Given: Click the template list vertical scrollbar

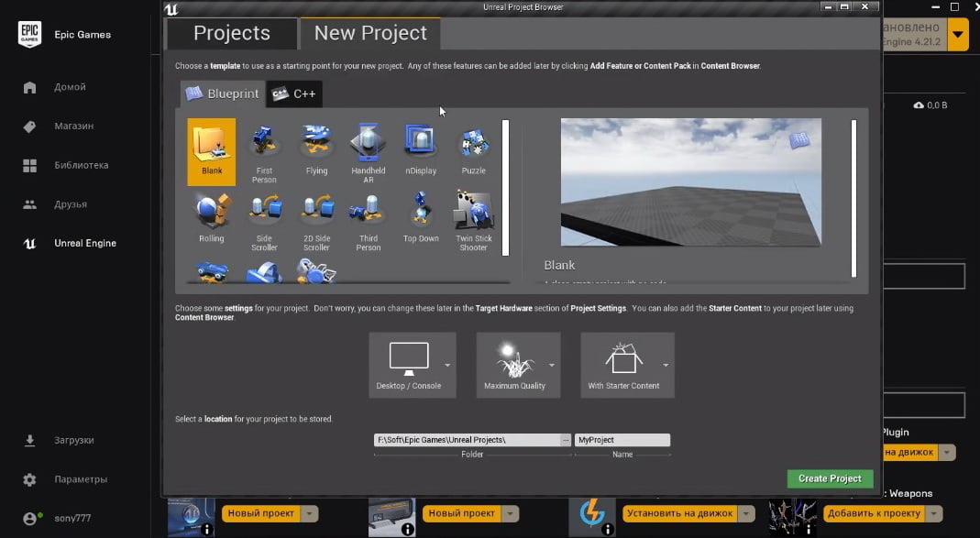Looking at the screenshot, I should (x=506, y=188).
